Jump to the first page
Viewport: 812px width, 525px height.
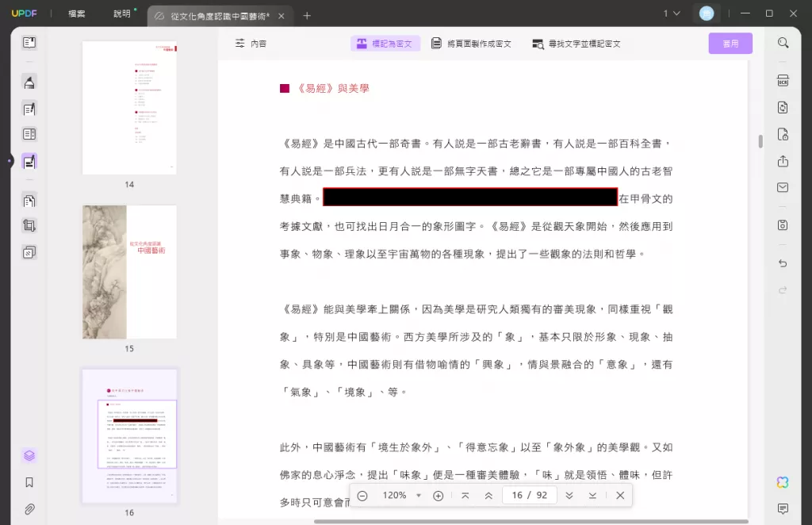(x=465, y=496)
